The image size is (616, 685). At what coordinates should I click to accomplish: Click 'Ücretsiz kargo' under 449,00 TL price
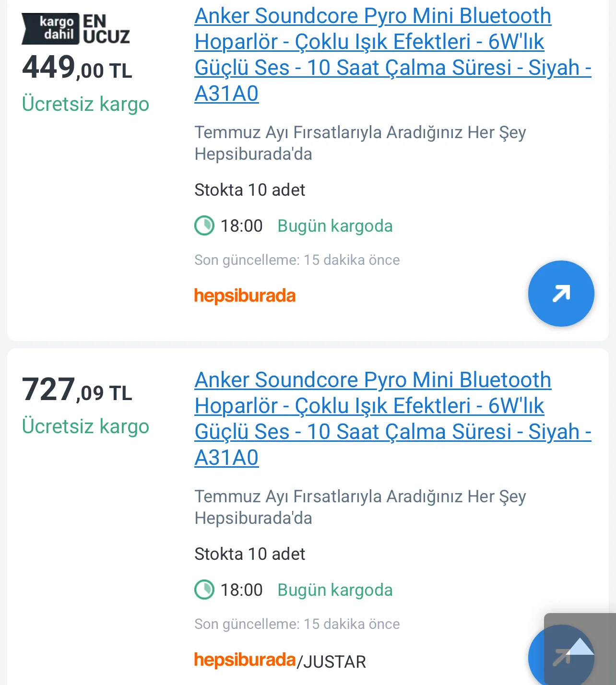85,104
